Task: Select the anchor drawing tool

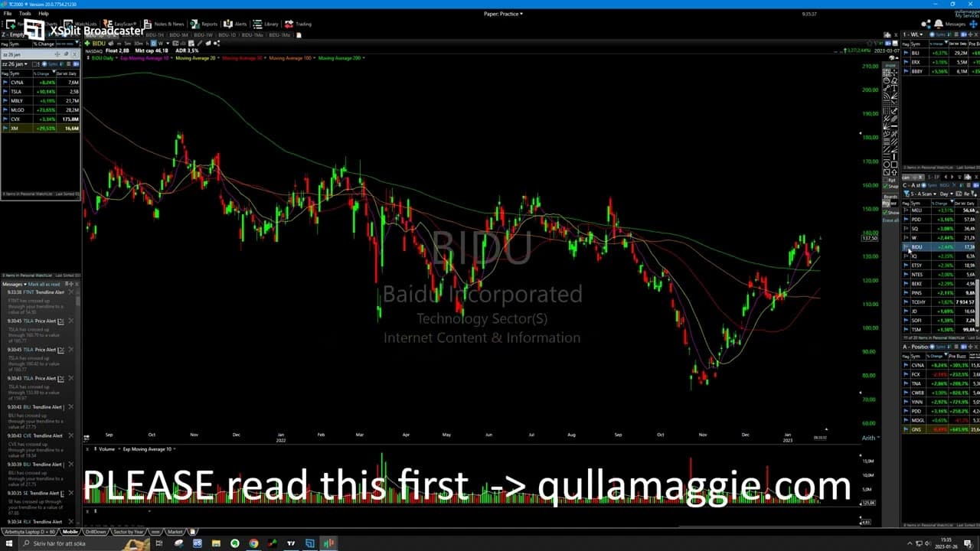Action: (894, 109)
